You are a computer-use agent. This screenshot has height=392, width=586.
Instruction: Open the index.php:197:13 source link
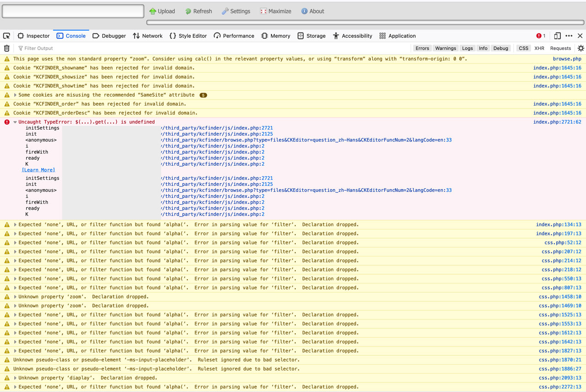tap(559, 234)
